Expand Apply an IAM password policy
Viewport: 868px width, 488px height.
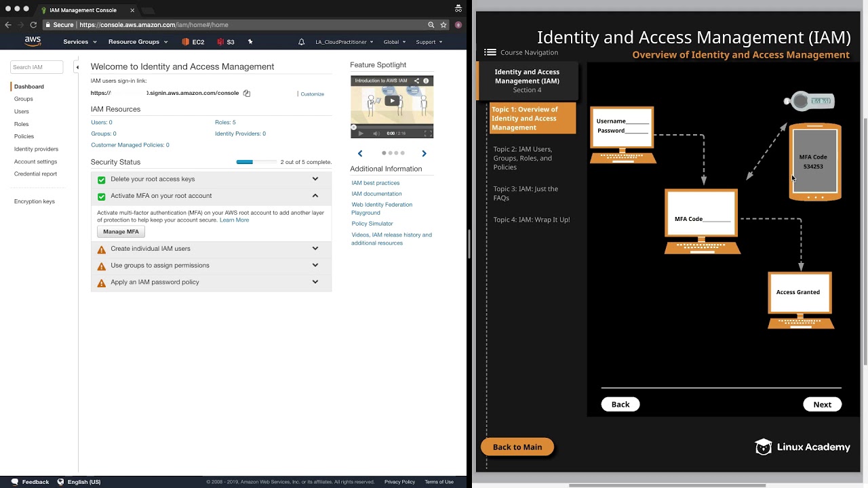coord(315,282)
